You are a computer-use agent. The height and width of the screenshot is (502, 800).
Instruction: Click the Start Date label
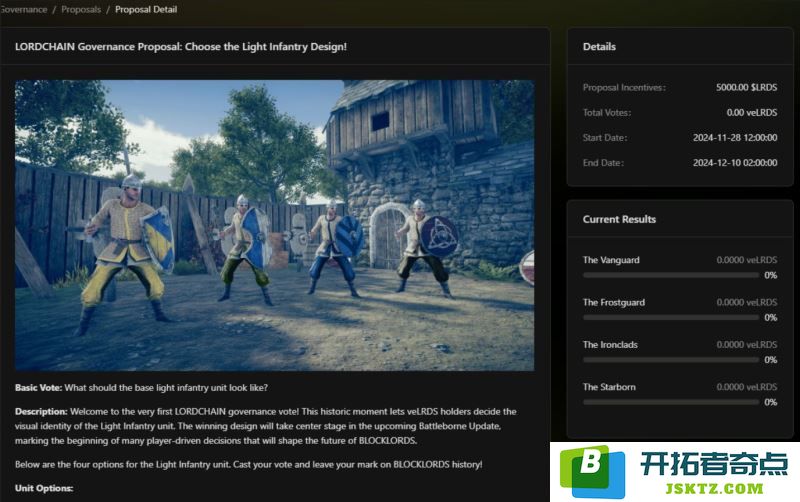coord(605,137)
